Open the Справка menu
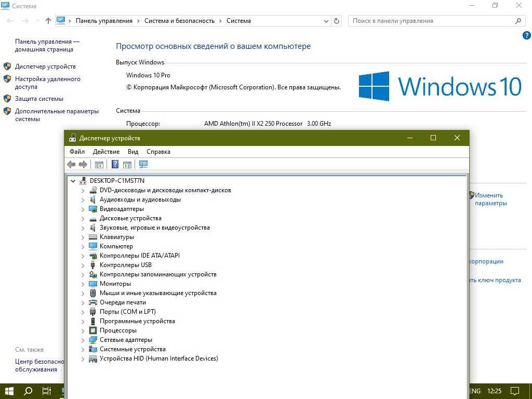The width and height of the screenshot is (532, 399). click(158, 152)
